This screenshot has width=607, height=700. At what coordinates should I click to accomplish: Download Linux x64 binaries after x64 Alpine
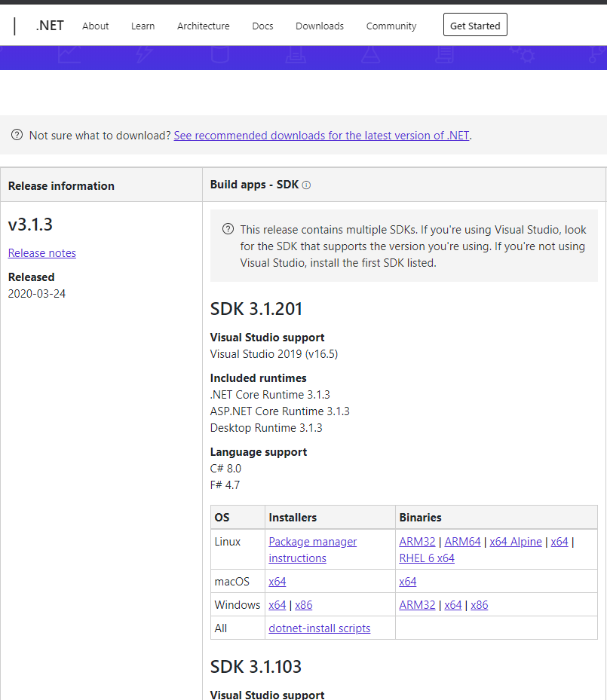pos(559,542)
